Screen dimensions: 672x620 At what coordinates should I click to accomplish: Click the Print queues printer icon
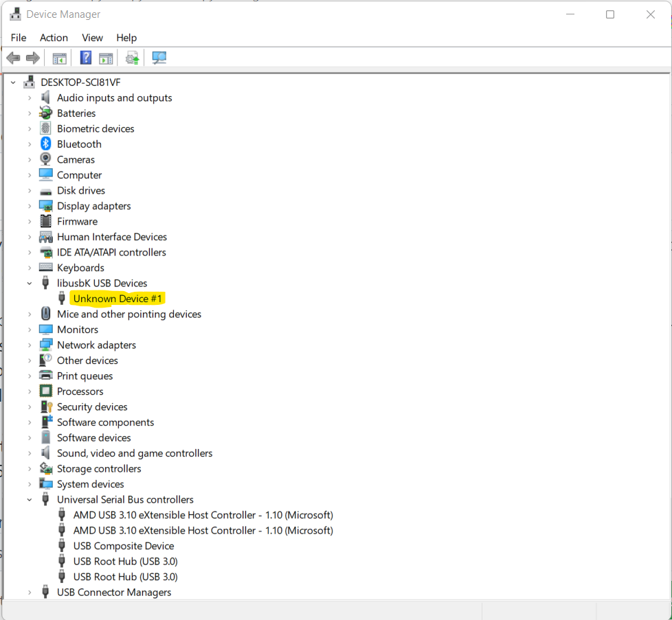click(45, 376)
